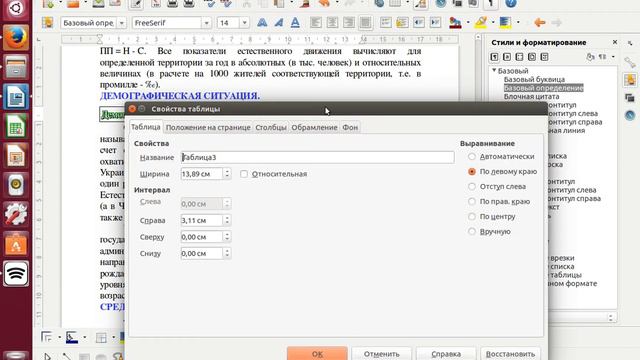Open font size 14 dropdown
The width and height of the screenshot is (640, 360).
click(x=244, y=23)
